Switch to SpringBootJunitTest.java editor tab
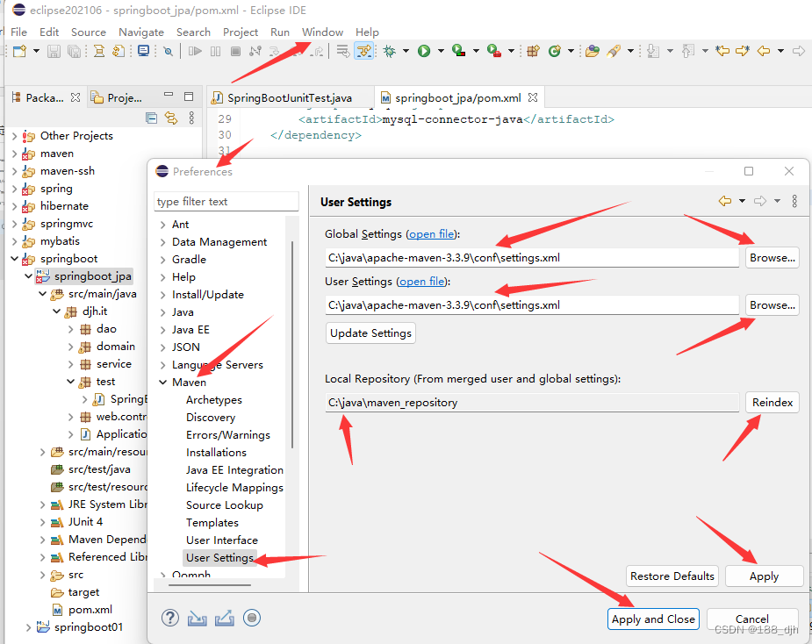 click(290, 98)
